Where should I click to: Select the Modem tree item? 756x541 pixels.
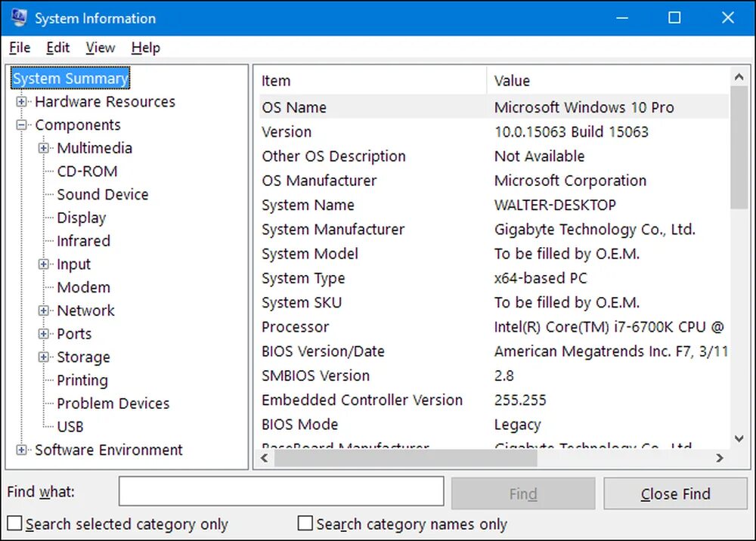(84, 287)
